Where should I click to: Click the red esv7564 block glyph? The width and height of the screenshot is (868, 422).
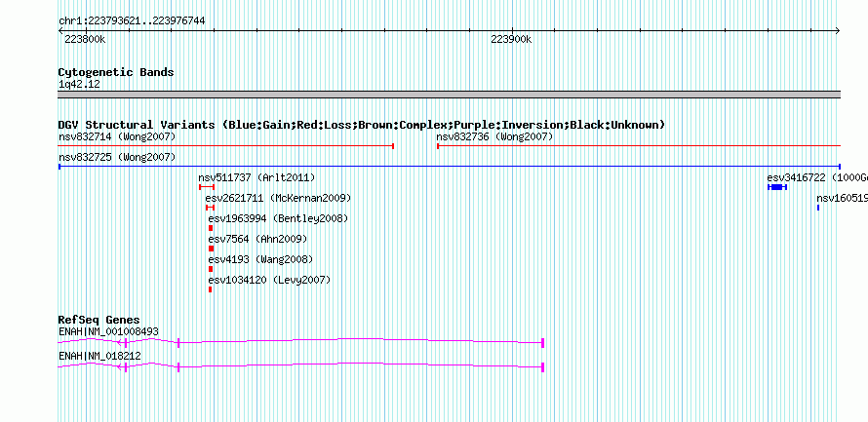pyautogui.click(x=211, y=249)
